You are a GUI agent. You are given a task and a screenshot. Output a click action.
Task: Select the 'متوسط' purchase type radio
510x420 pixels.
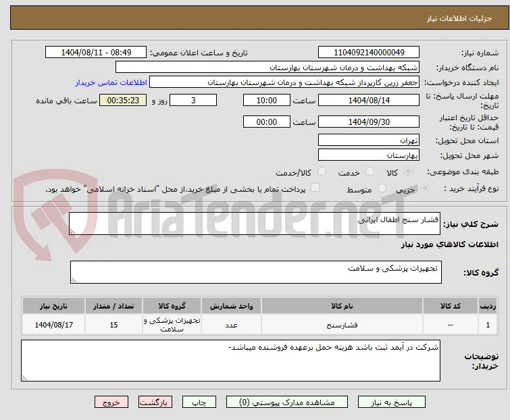click(382, 188)
